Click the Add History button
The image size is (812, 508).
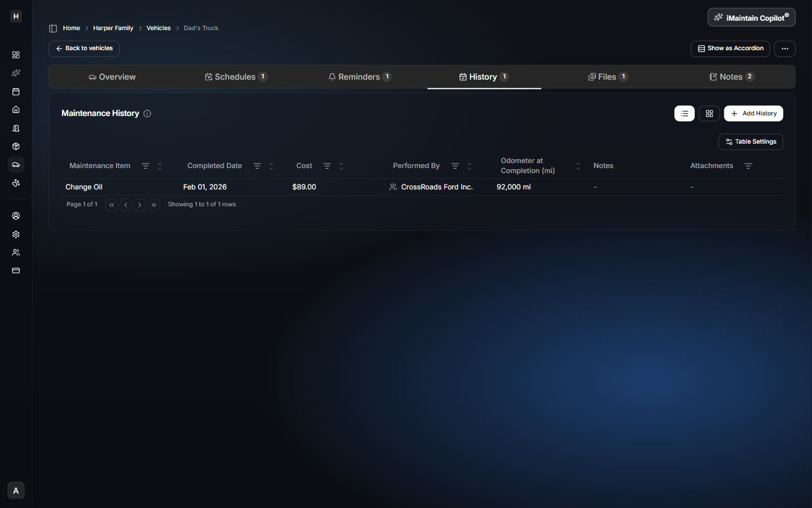(x=753, y=114)
